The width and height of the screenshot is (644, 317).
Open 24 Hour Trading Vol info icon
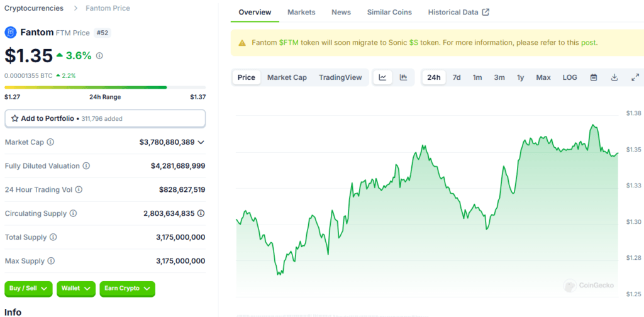click(x=79, y=190)
